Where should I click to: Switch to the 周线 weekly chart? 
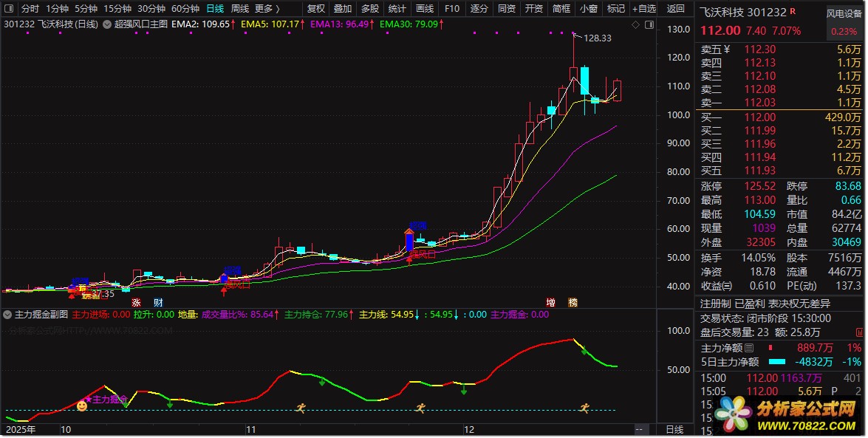[x=239, y=8]
